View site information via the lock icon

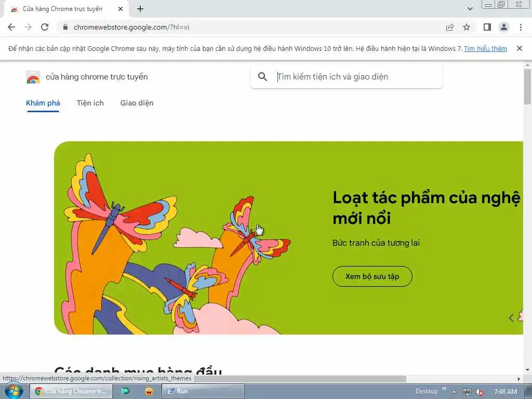pos(65,27)
